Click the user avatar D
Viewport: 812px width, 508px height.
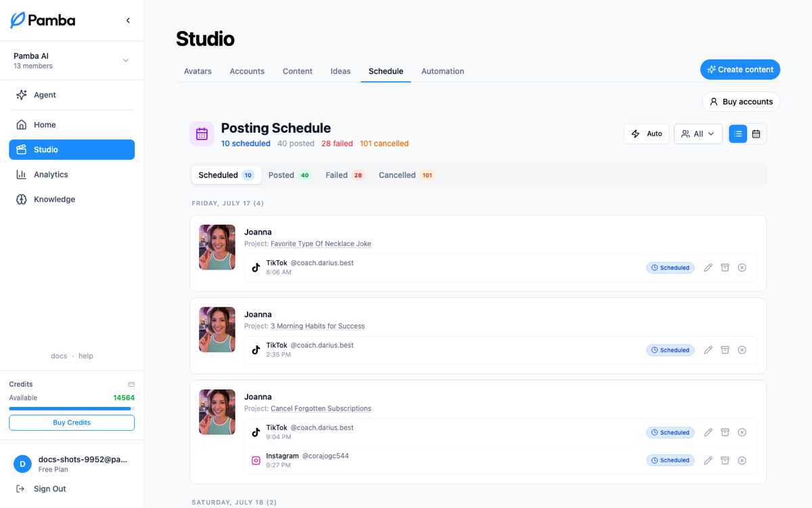pyautogui.click(x=22, y=464)
